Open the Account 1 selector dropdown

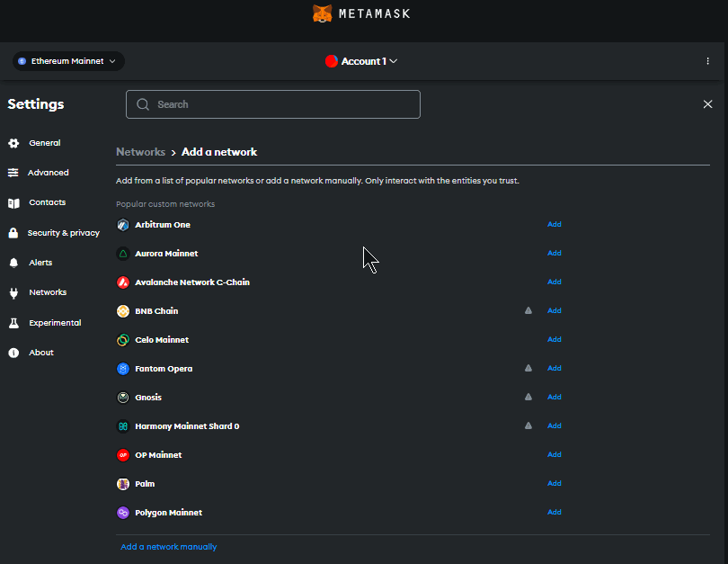[361, 61]
